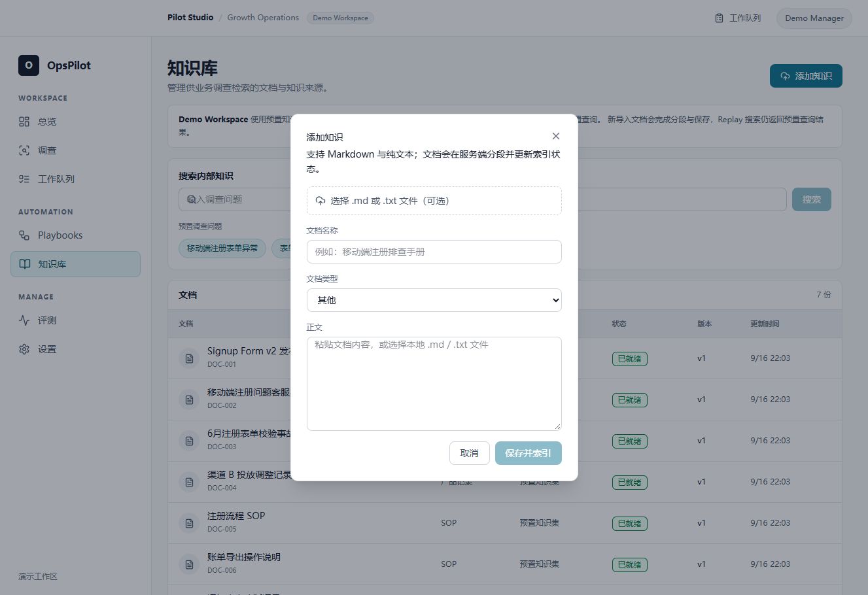868x595 pixels.
Task: Open the 文档类型 dropdown
Action: [434, 300]
